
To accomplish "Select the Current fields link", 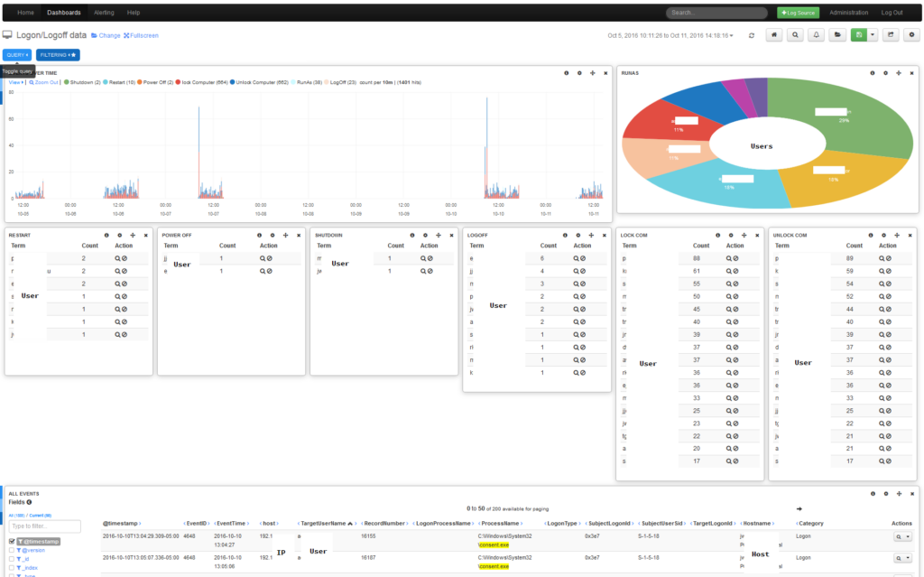I will click(40, 516).
